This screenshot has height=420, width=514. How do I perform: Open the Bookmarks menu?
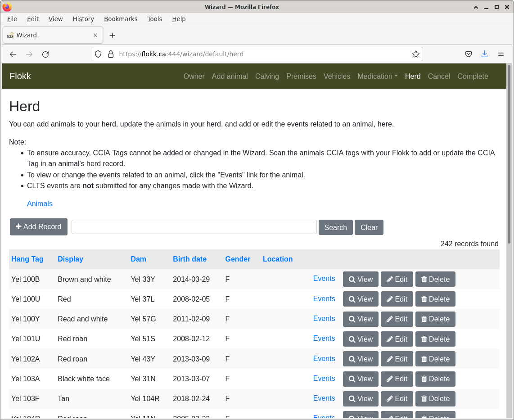click(121, 19)
